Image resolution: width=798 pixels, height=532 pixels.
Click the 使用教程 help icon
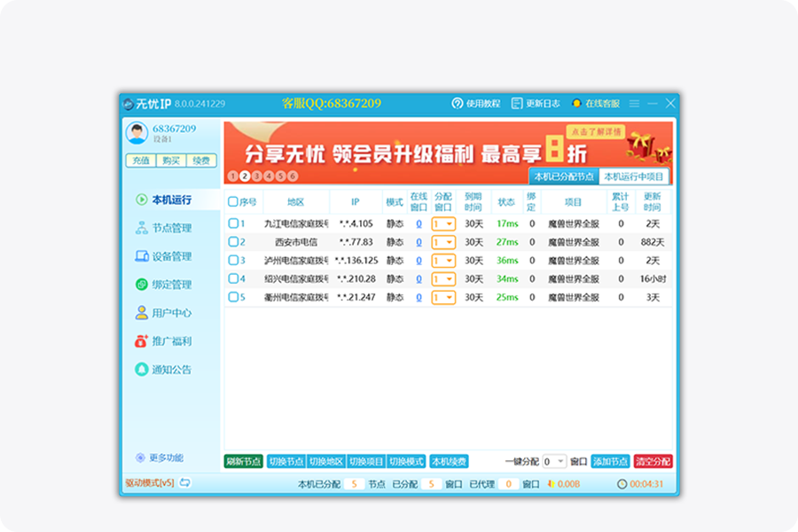point(458,104)
